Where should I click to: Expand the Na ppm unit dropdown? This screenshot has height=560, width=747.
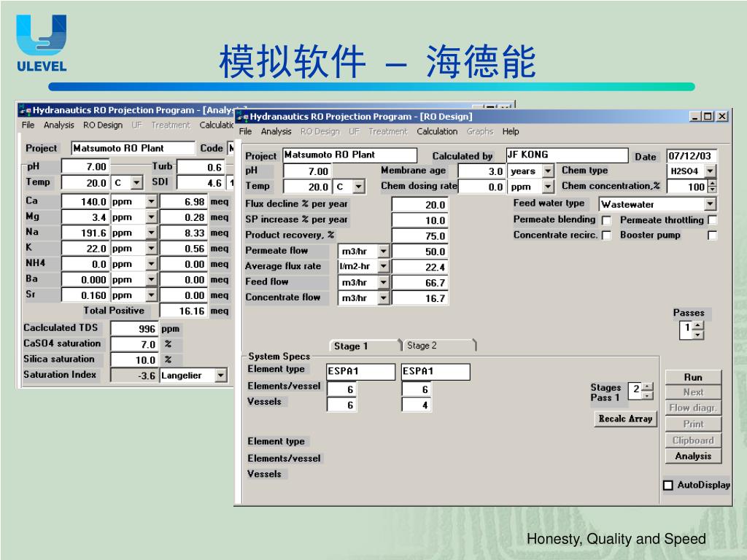[151, 233]
